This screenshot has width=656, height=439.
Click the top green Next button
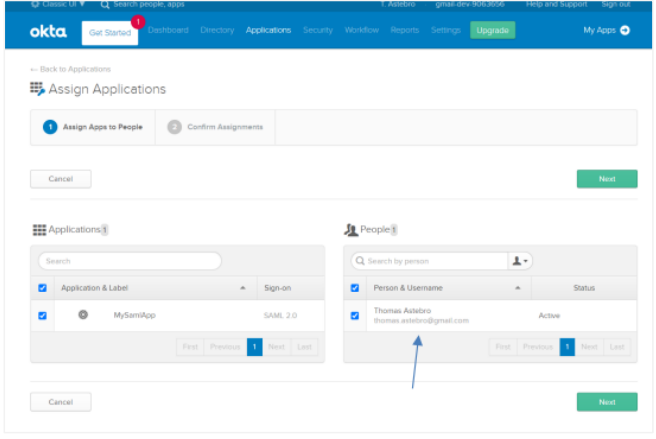coord(606,179)
